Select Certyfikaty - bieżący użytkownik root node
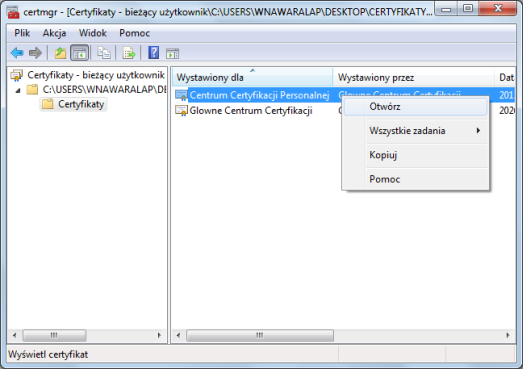Viewport: 523px width, 369px height. 96,75
